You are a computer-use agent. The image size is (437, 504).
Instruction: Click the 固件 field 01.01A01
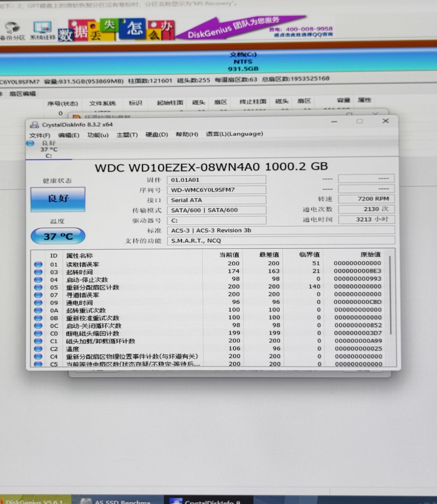[217, 180]
